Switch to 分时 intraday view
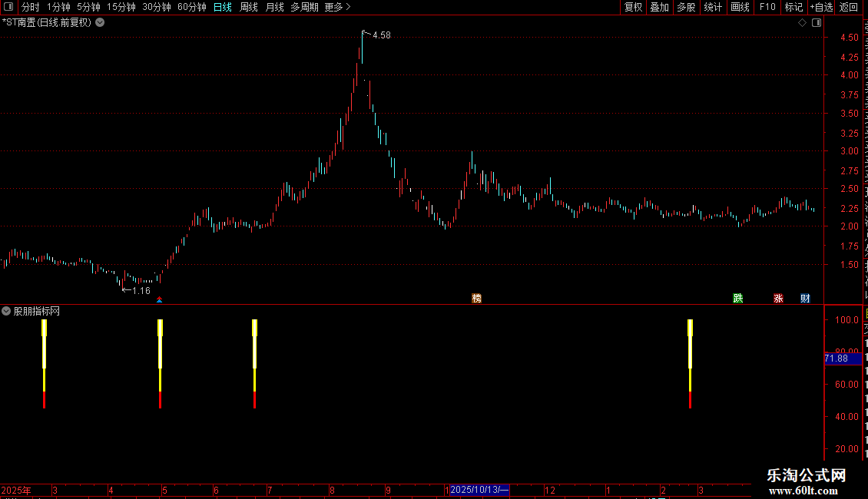The image size is (868, 499). (x=31, y=7)
